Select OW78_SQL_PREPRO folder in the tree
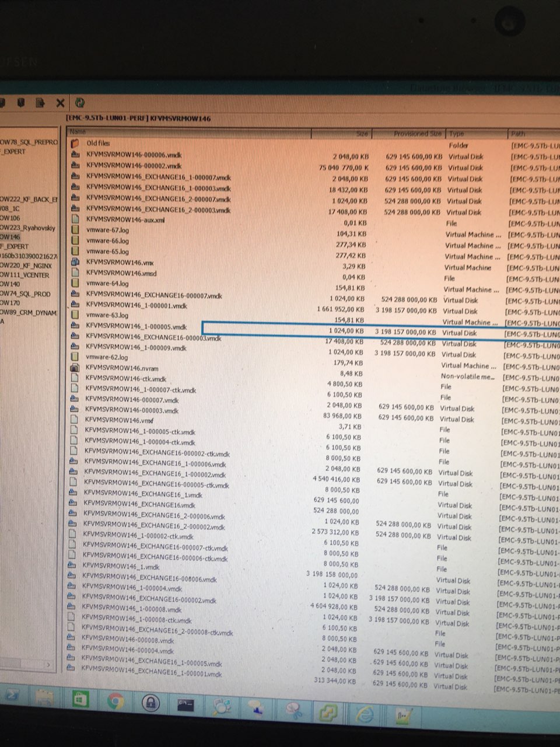This screenshot has width=560, height=747. click(x=29, y=142)
